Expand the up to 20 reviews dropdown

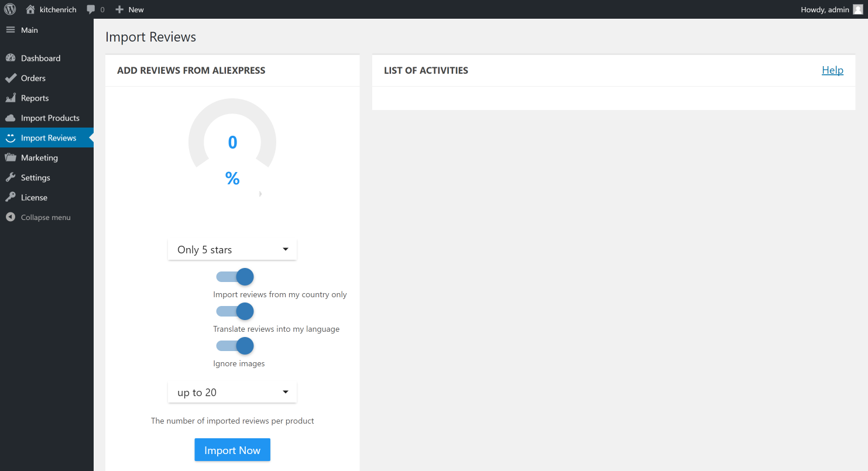pyautogui.click(x=232, y=393)
